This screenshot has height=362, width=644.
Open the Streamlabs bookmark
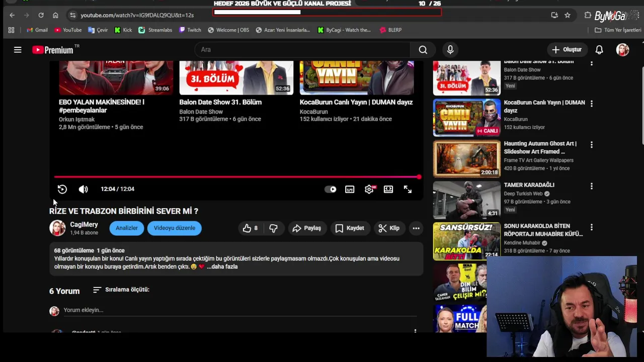[x=155, y=30]
